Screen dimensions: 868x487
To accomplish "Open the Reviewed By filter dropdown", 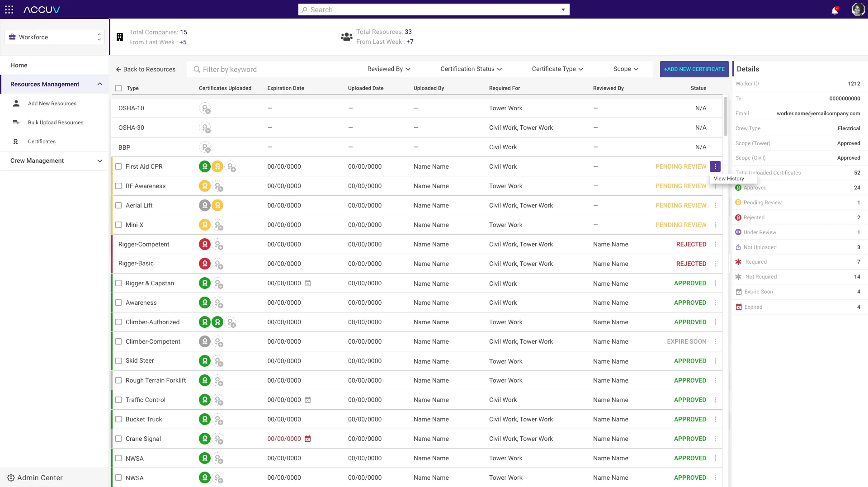I will coord(389,69).
